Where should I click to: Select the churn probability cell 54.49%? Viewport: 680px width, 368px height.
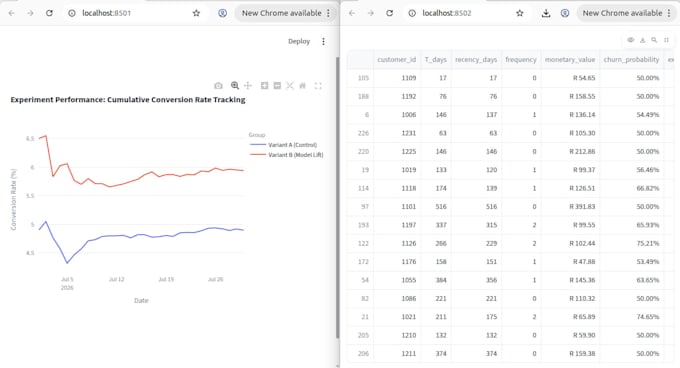[x=631, y=114]
